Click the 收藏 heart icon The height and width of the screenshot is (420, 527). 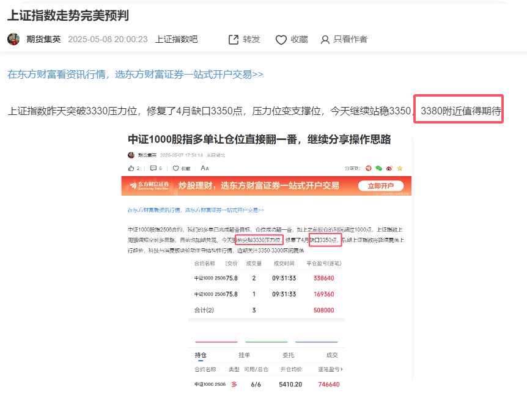[x=281, y=40]
